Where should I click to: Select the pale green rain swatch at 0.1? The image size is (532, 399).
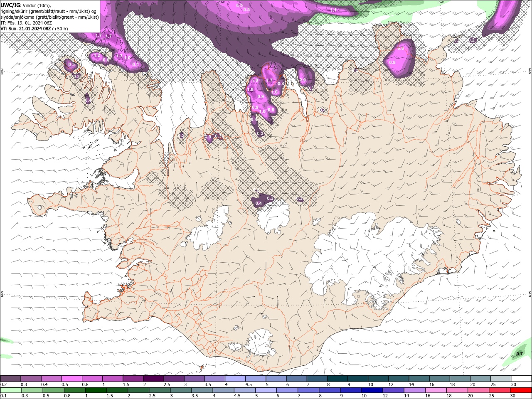[x=11, y=390]
